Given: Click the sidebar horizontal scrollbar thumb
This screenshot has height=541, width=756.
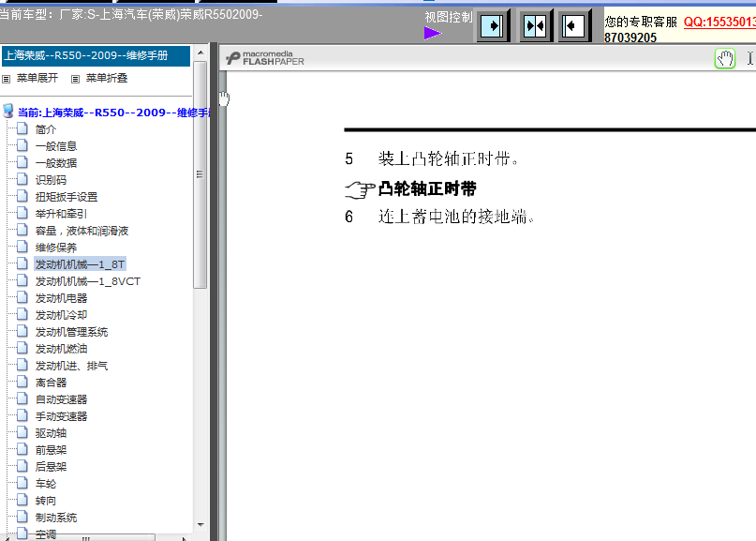Looking at the screenshot, I should [x=86, y=537].
